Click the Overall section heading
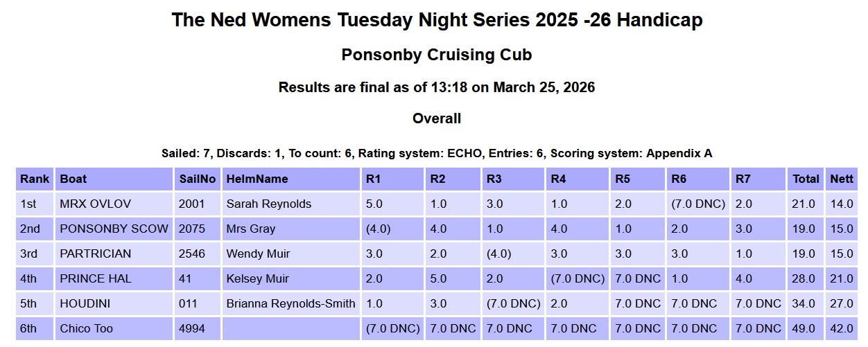868x347 pixels. pyautogui.click(x=437, y=118)
